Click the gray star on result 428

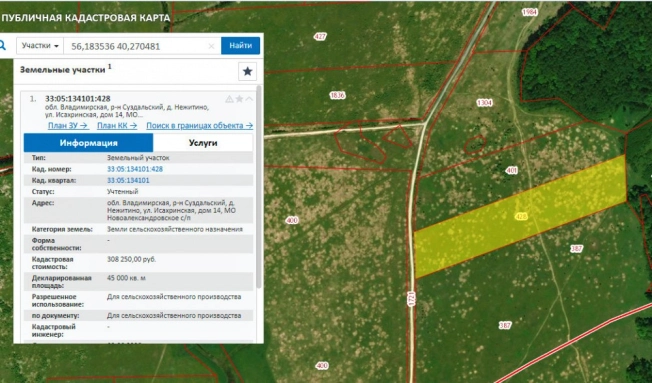240,99
